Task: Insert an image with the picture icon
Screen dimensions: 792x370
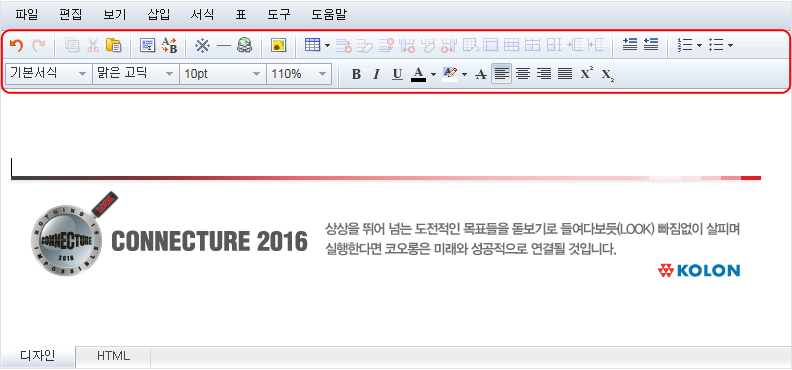Action: pos(278,46)
